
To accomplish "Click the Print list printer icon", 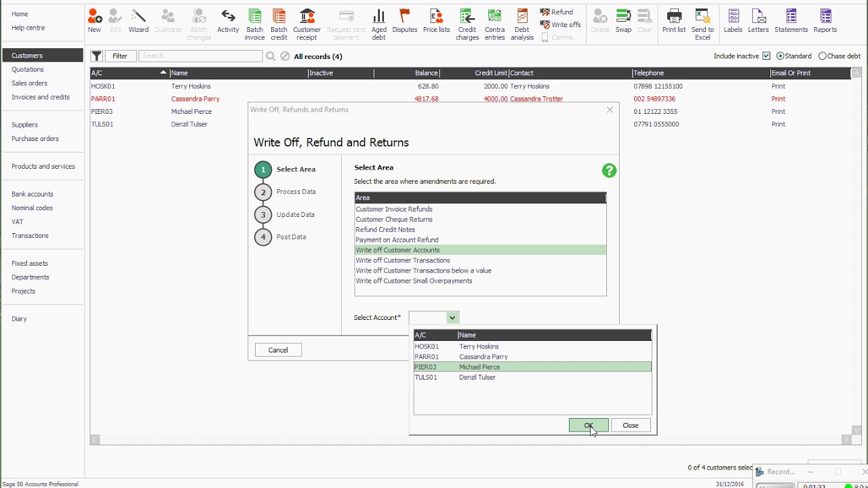I will tap(674, 21).
